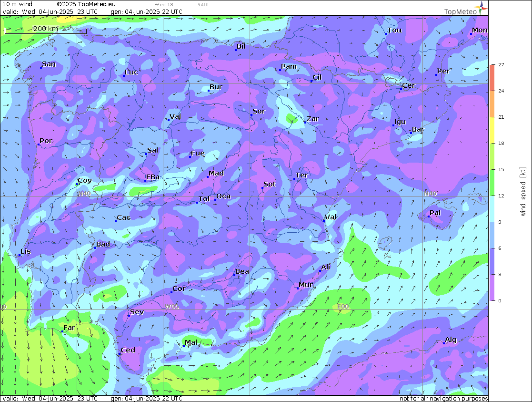Screen dimensions: 532x402
Task: Click the 'Cov' Covilha label
Action: click(84, 180)
